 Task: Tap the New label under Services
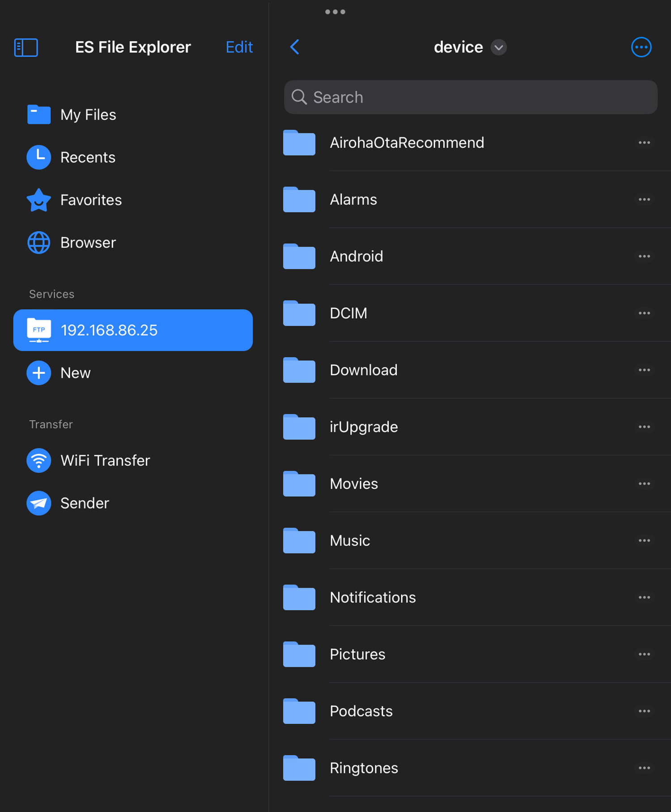pyautogui.click(x=75, y=373)
